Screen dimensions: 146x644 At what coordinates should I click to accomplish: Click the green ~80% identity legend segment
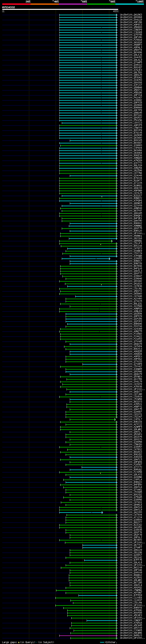(x=101, y=4)
